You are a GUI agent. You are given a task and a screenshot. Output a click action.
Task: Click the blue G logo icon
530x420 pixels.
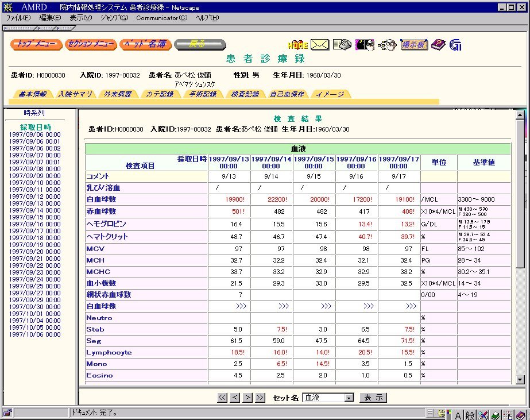coord(456,45)
